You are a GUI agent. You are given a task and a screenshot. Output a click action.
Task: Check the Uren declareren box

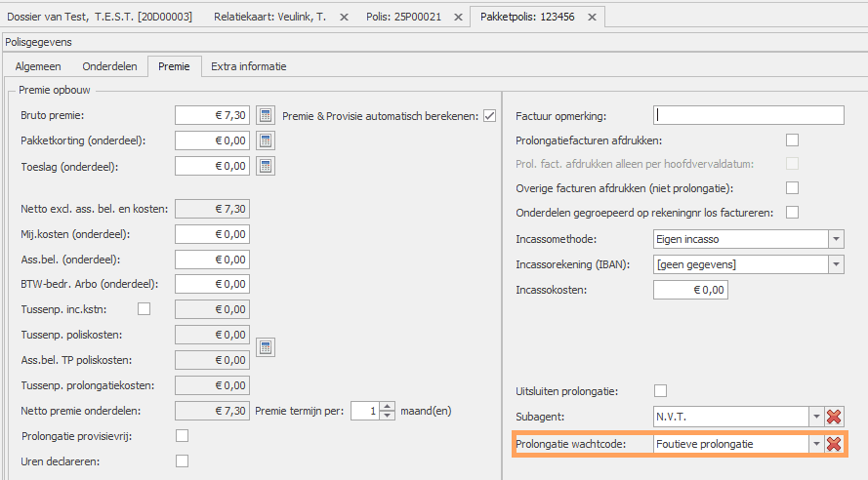(183, 461)
